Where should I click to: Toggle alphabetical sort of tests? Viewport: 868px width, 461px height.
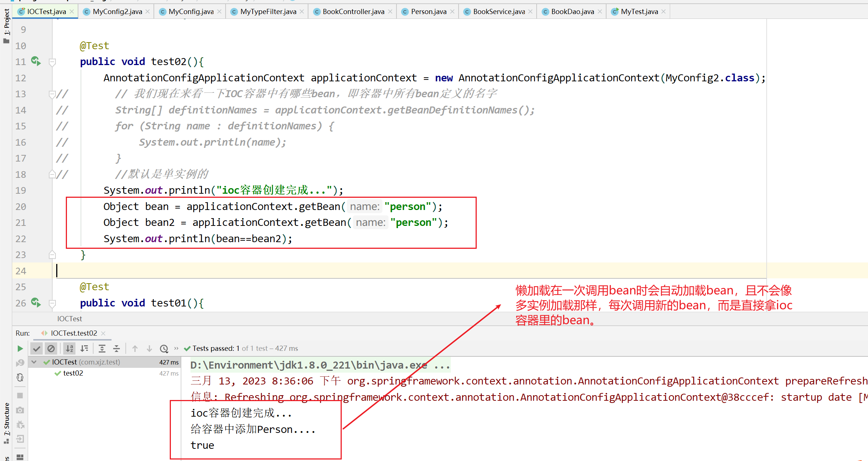[x=70, y=349]
